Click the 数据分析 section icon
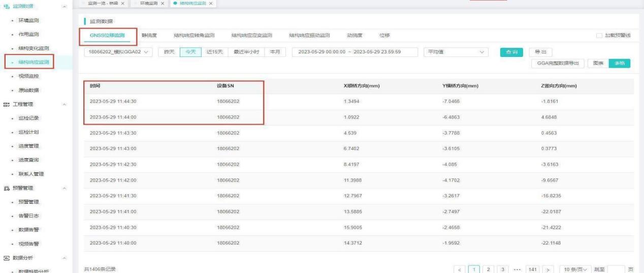This screenshot has width=644, height=273. (5, 257)
